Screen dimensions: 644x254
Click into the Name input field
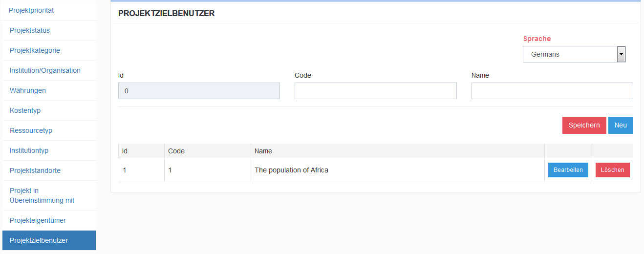tap(552, 91)
